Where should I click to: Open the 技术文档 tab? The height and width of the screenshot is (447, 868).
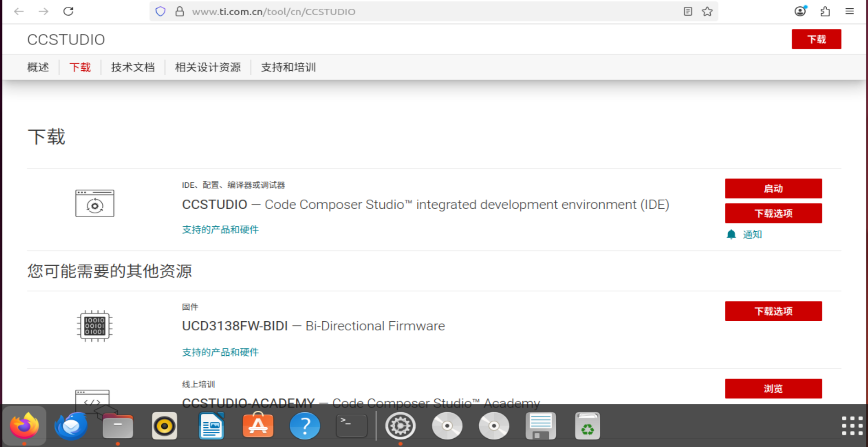133,67
